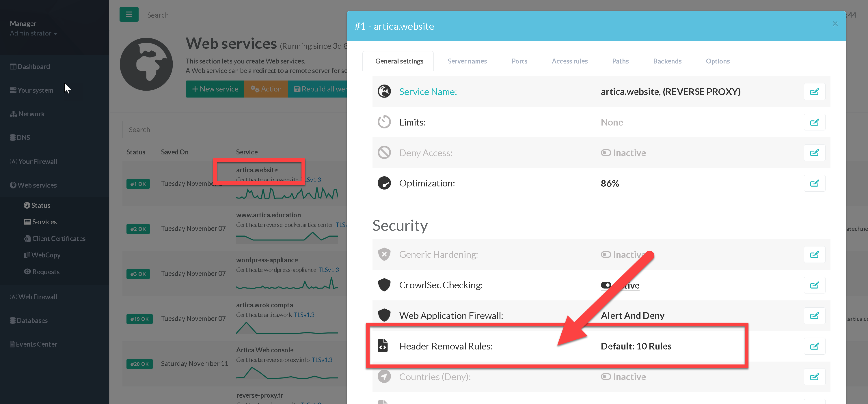
Task: Expand the Administrator dropdown under Manager
Action: (x=33, y=33)
